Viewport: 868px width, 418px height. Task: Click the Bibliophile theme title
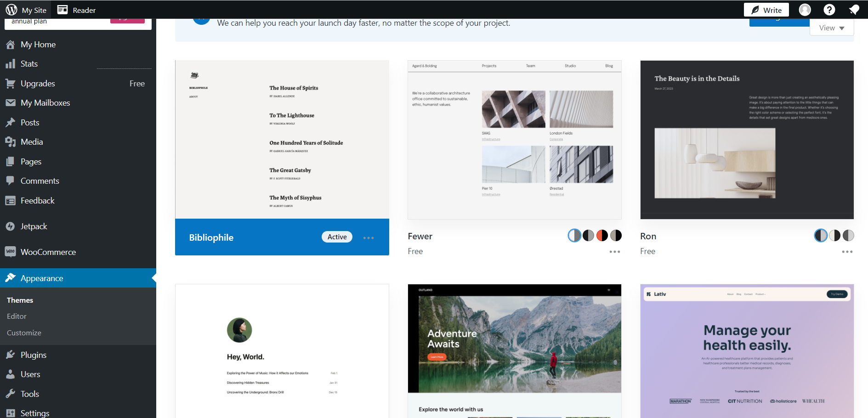(x=211, y=237)
